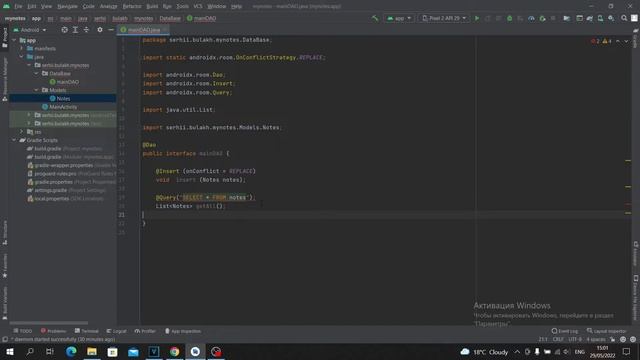The height and width of the screenshot is (360, 640).
Task: Click the project panel horizontal scrollbar
Action: pyautogui.click(x=49, y=323)
